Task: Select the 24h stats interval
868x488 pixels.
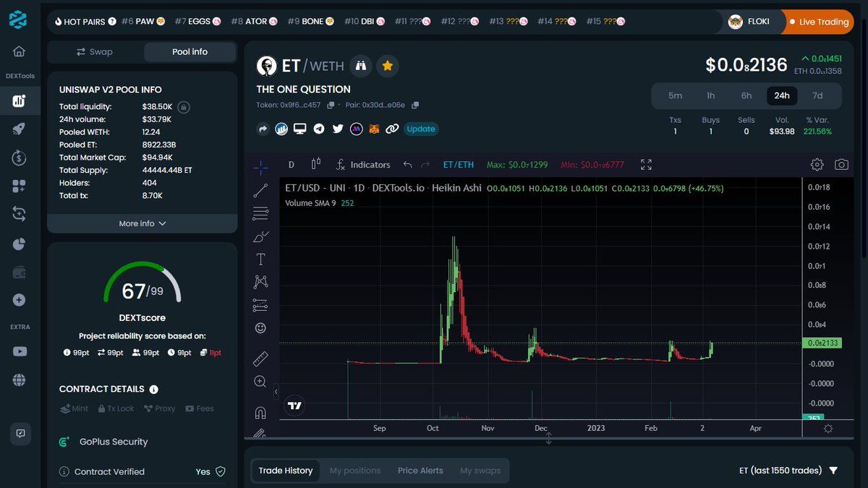Action: pos(782,95)
